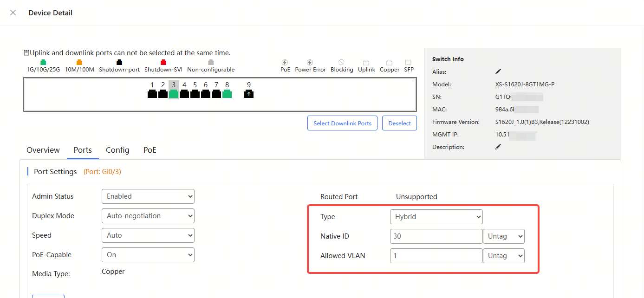Open the Admin Status dropdown
Screen dimensions: 644x298
tap(148, 196)
